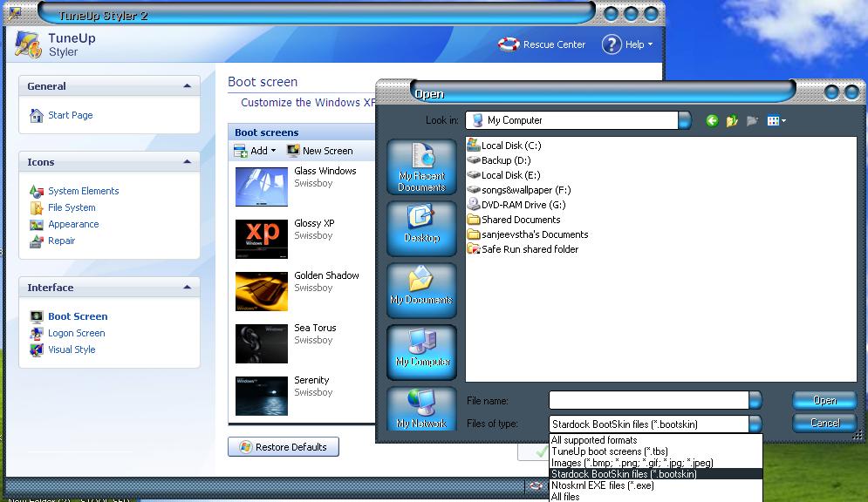Jump to My Documents in places bar
This screenshot has width=868, height=502.
[x=422, y=290]
